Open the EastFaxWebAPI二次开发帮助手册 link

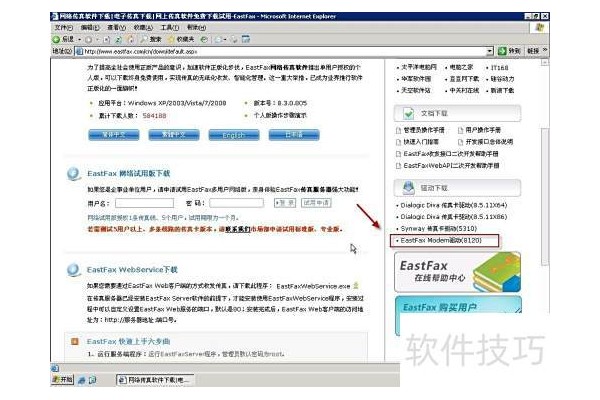[x=451, y=166]
